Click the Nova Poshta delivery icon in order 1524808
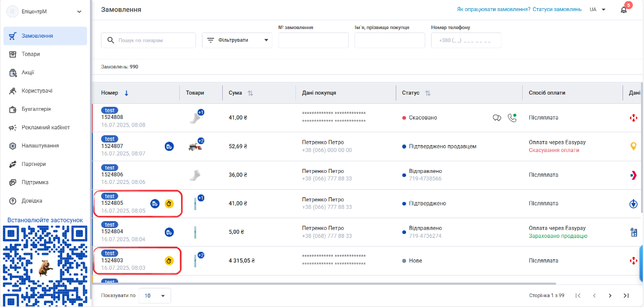644x307 pixels. 634,118
